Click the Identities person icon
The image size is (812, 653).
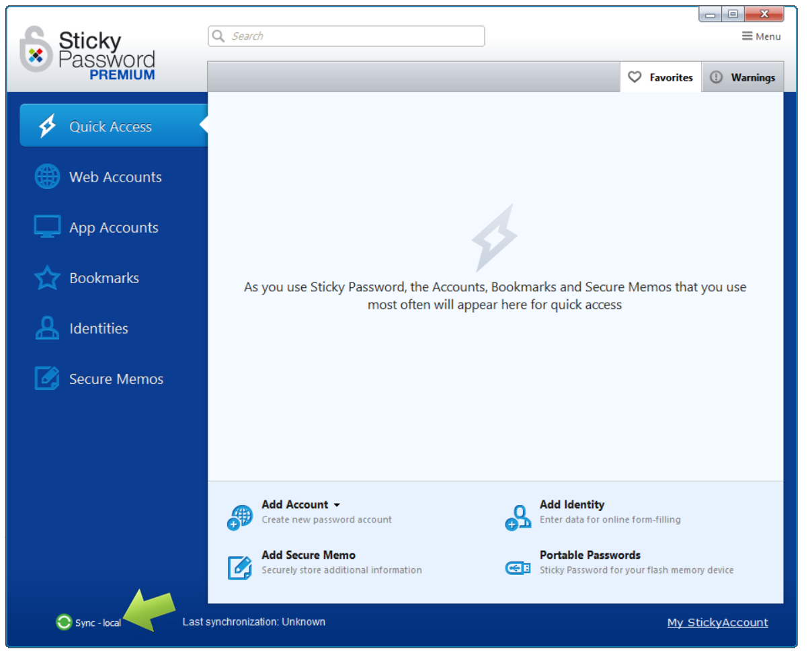(47, 328)
